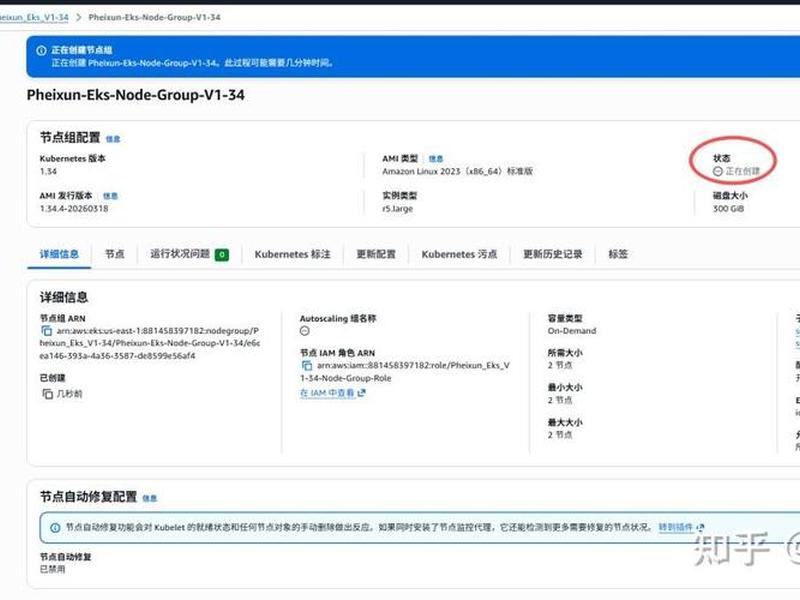Click the disk size value 300 GiB
Image resolution: width=800 pixels, height=600 pixels.
(729, 209)
